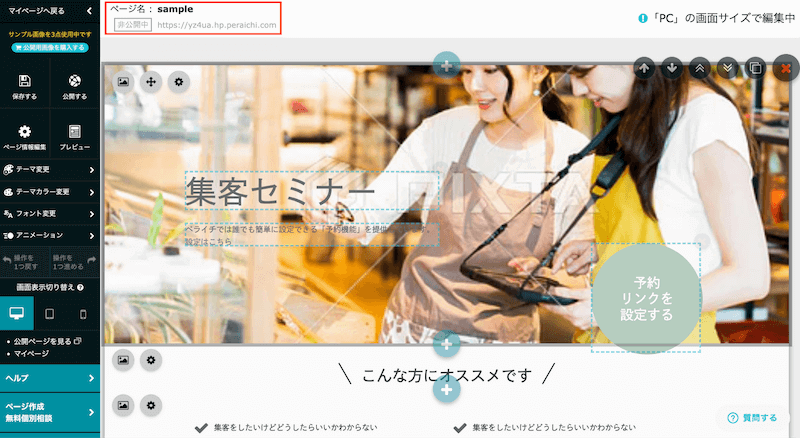
Task: Switch to desktop PC display view
Action: 16,314
